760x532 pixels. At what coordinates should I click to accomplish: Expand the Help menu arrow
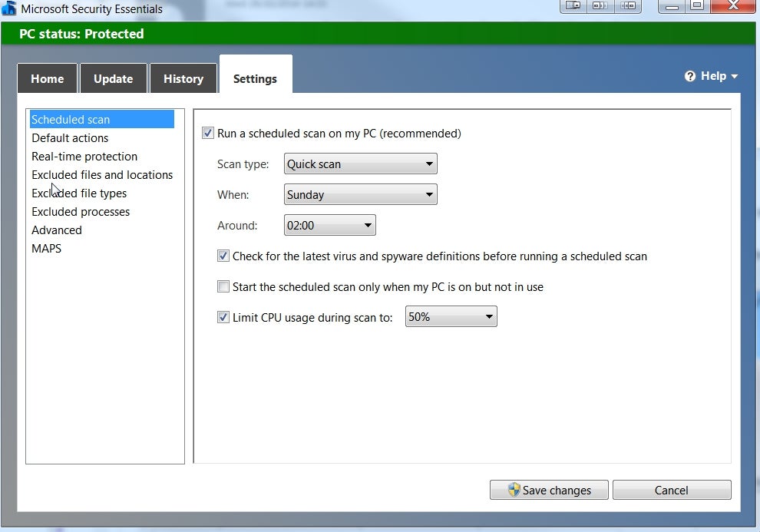click(735, 77)
